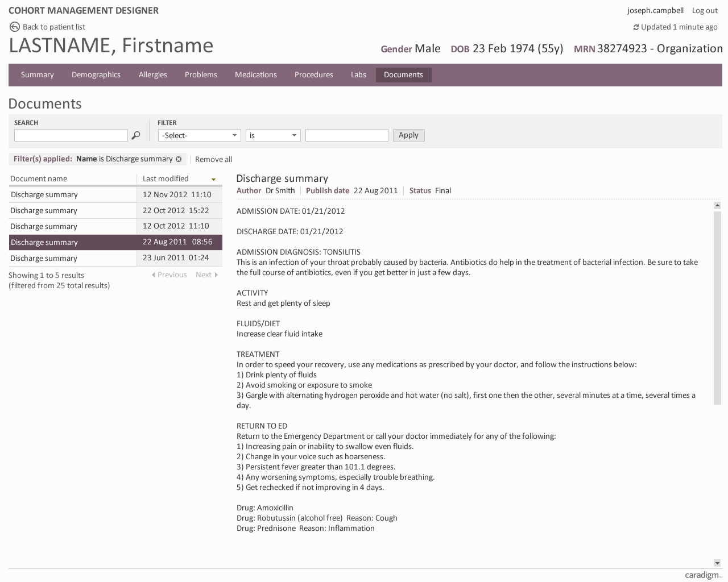Click Log out in the top bar
The image size is (728, 582).
(x=705, y=10)
